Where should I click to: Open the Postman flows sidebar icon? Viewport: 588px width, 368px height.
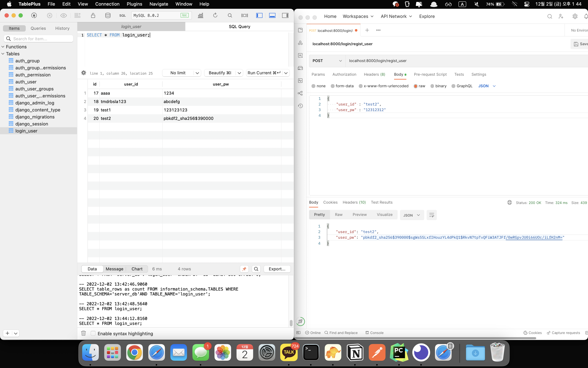tap(300, 93)
